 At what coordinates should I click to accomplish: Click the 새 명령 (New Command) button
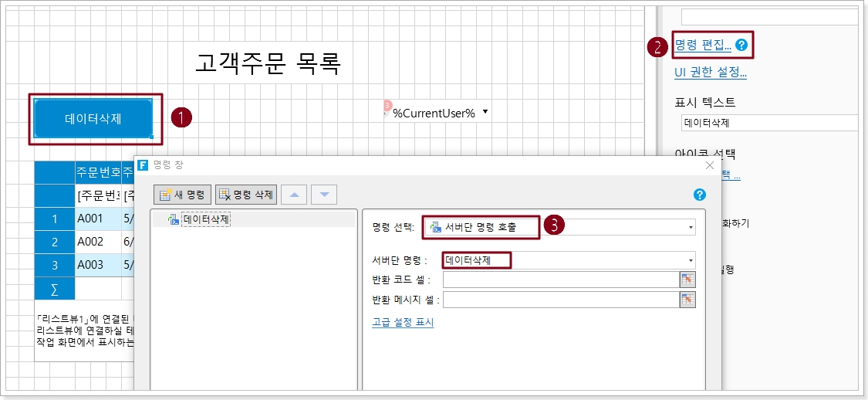181,195
